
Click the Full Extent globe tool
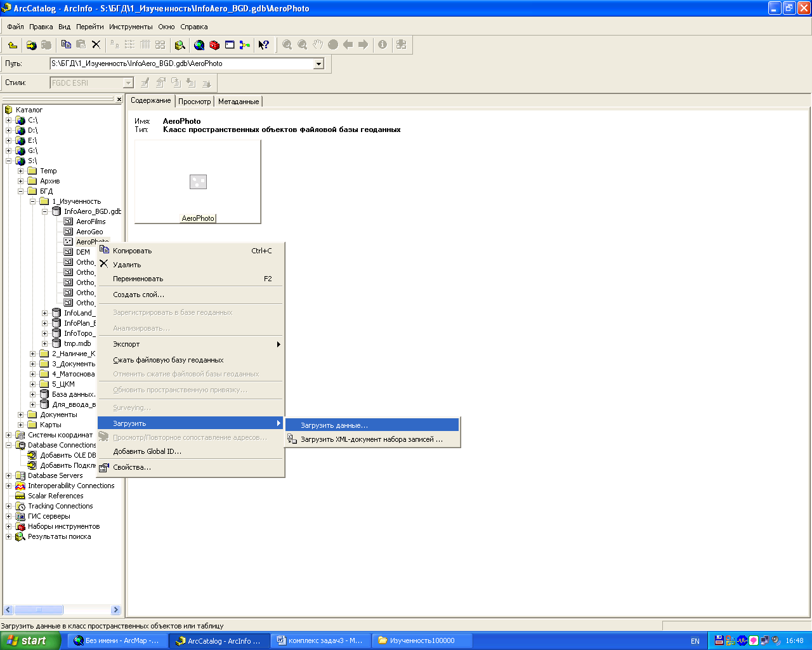[x=333, y=44]
